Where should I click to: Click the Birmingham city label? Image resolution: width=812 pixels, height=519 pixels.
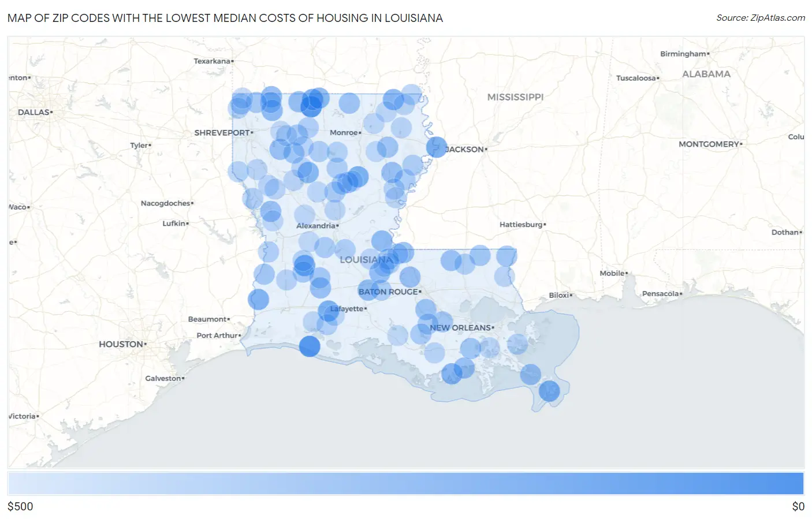tap(683, 54)
